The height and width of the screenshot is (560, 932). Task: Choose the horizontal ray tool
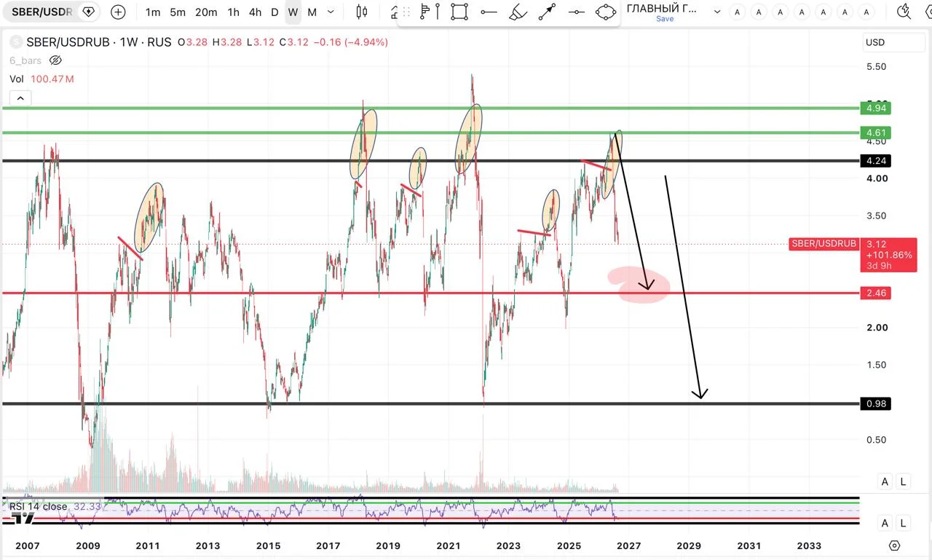click(576, 12)
